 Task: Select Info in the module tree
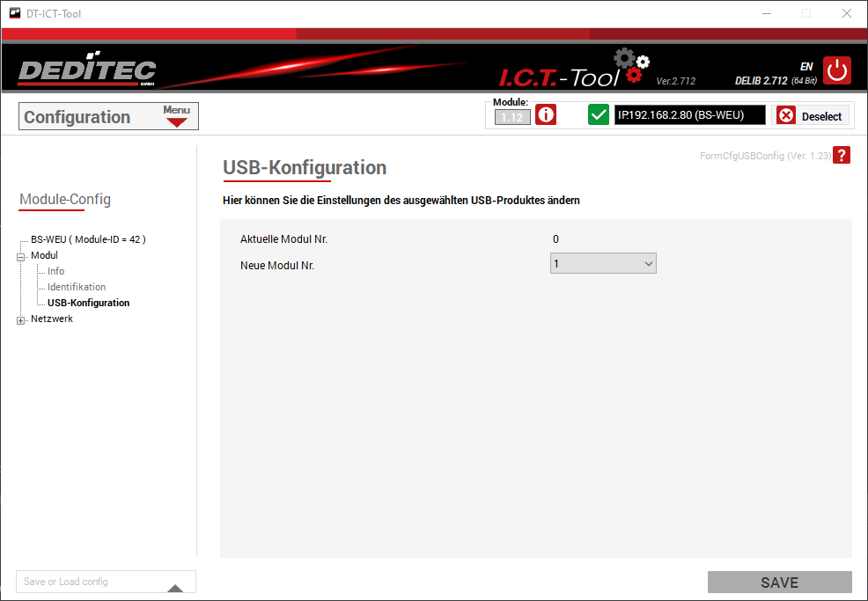55,271
